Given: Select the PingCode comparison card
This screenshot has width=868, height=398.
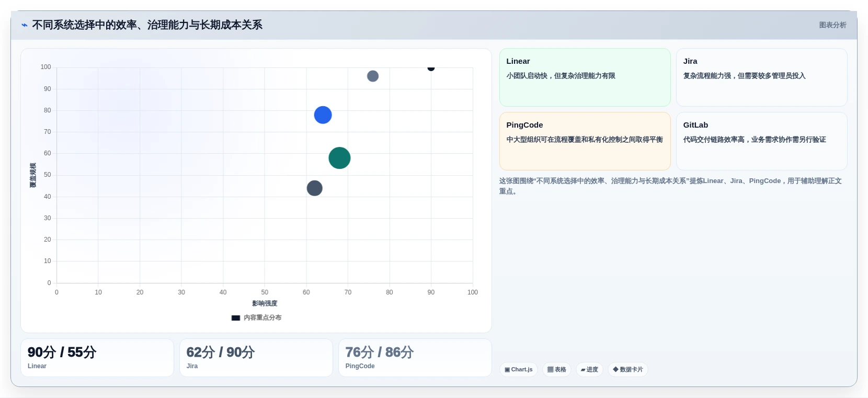Looking at the screenshot, I should click(x=585, y=141).
